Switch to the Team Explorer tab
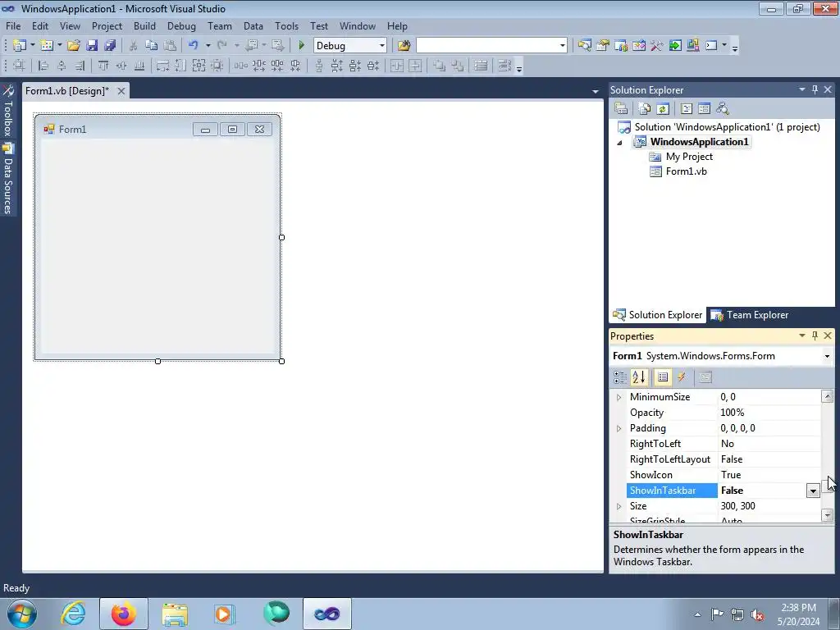Image resolution: width=840 pixels, height=630 pixels. click(749, 315)
